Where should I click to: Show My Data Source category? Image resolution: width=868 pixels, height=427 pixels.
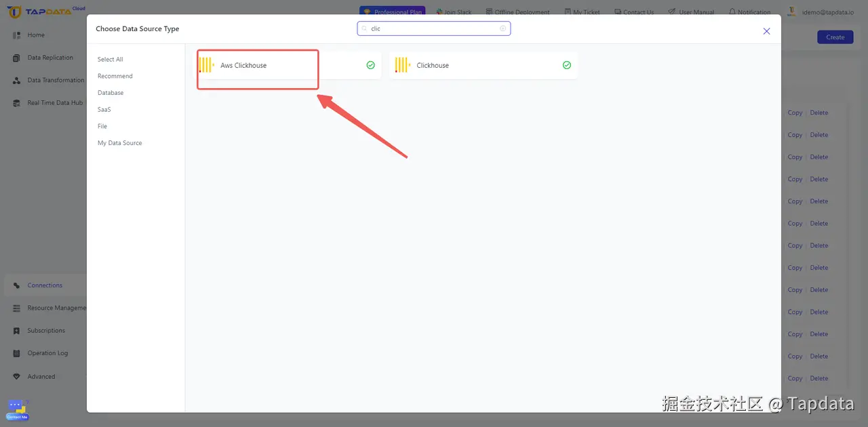120,143
